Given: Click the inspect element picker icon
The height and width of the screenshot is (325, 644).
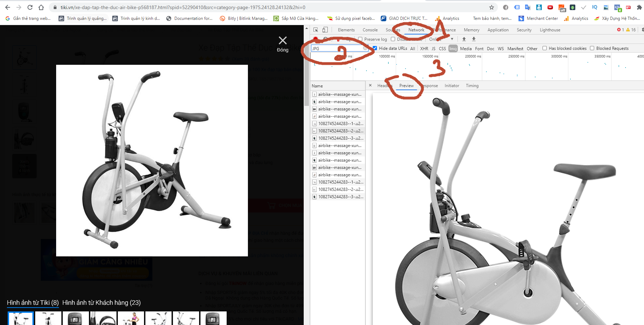Looking at the screenshot, I should [316, 30].
